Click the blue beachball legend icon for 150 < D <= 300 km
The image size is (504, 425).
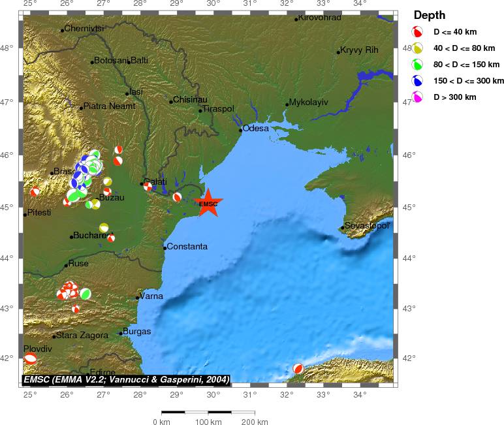click(417, 81)
